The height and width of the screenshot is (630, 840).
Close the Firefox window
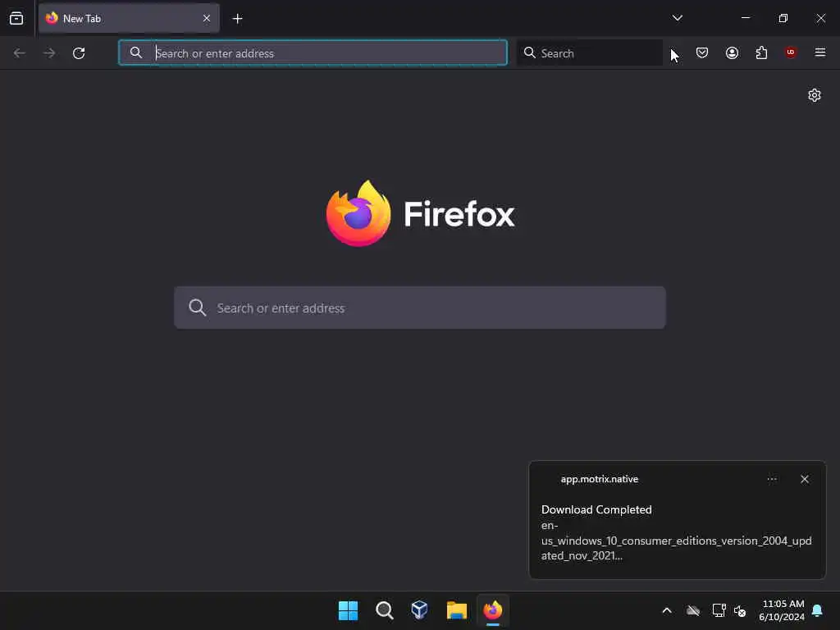click(820, 18)
